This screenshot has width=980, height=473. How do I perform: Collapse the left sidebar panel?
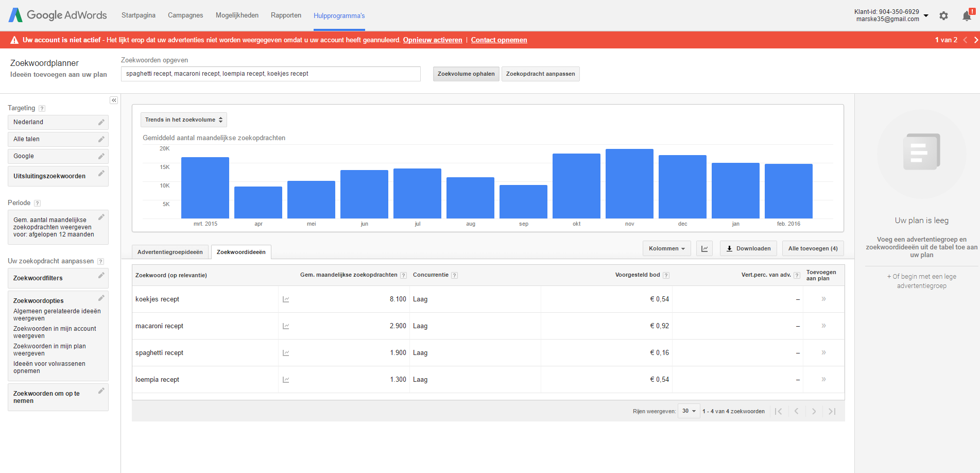(x=114, y=100)
